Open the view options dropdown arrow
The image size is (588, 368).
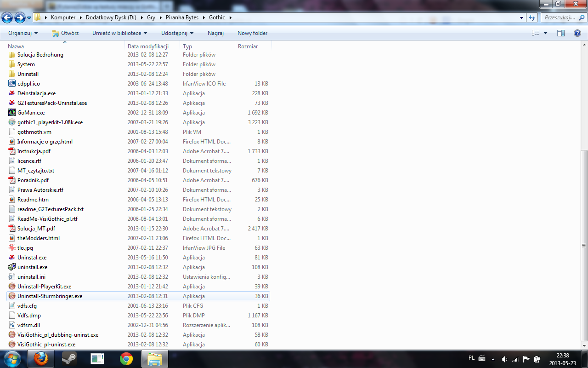(x=546, y=33)
